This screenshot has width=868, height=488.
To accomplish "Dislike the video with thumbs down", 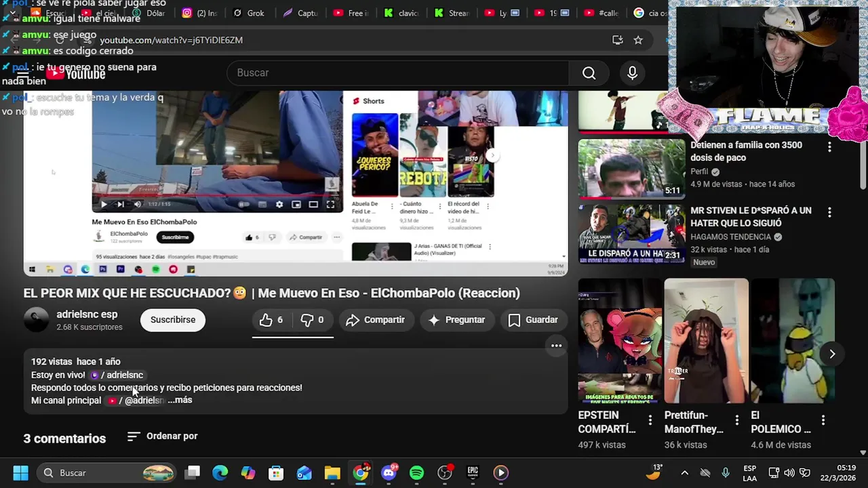I will pos(312,320).
